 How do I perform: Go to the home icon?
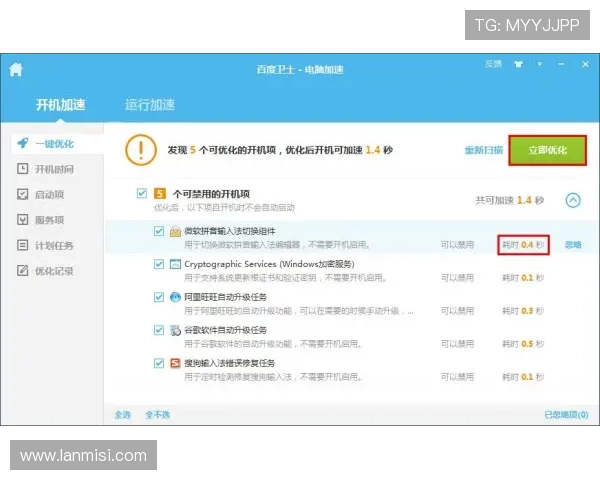[16, 70]
